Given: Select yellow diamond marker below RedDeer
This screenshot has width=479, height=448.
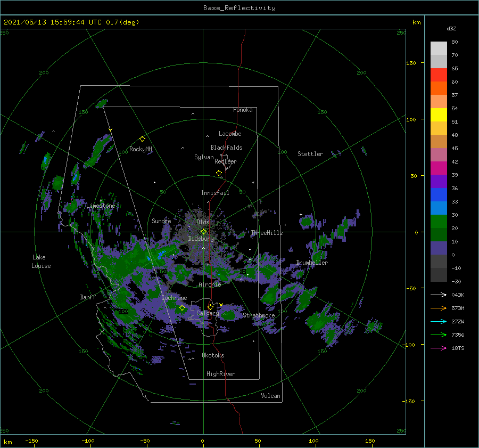Looking at the screenshot, I should (x=219, y=173).
